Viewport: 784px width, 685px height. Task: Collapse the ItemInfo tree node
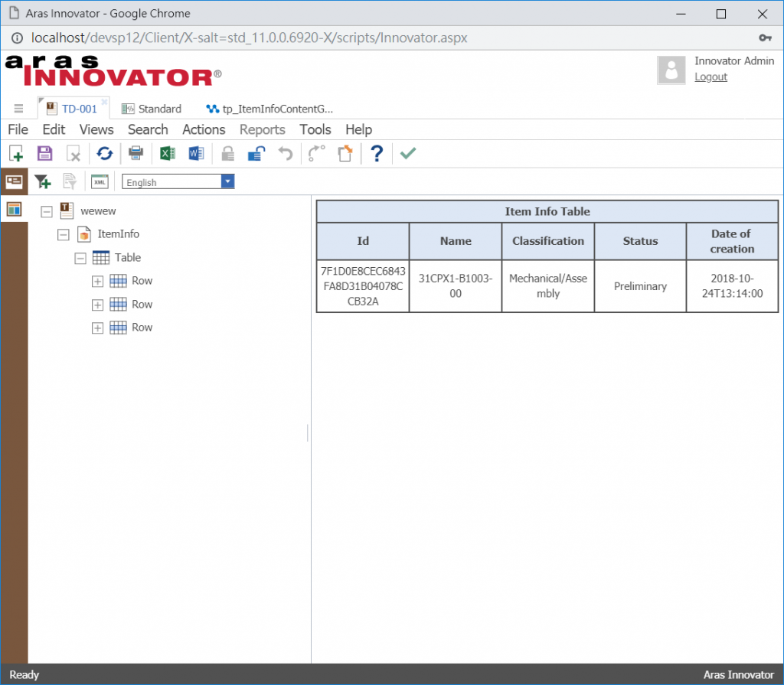(63, 234)
